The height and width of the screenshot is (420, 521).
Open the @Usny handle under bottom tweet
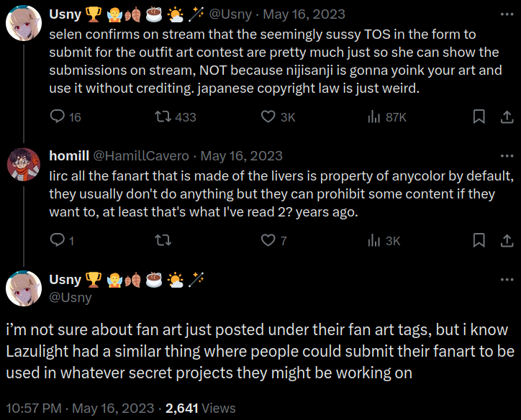(70, 297)
